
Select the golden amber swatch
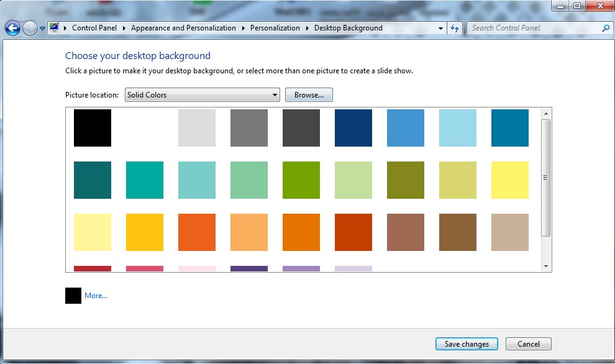[x=145, y=232]
